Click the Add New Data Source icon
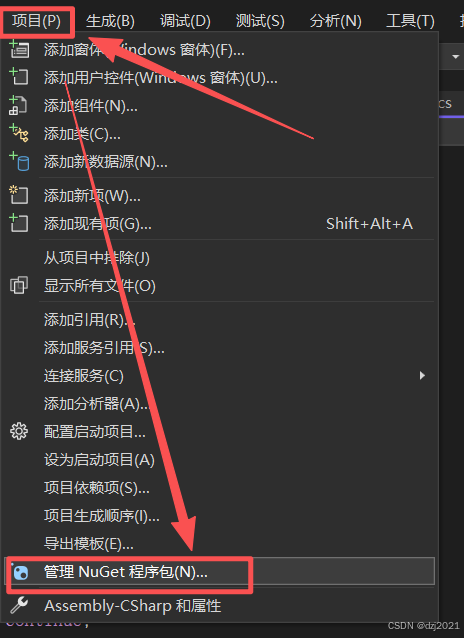464x638 pixels. [x=19, y=161]
